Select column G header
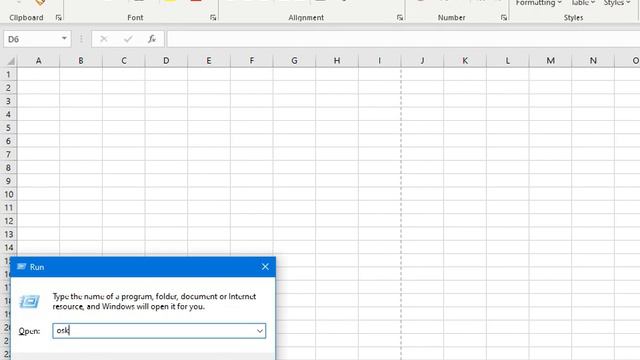640x360 pixels. (x=294, y=61)
